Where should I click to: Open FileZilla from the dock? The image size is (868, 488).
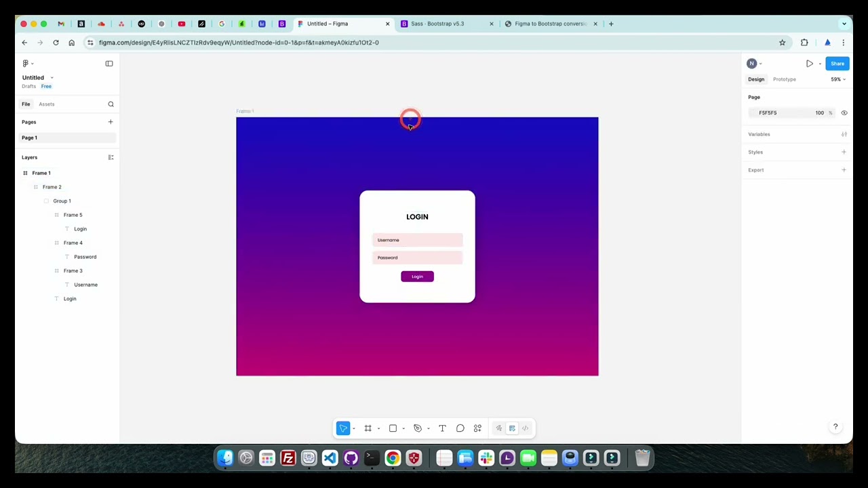(x=288, y=459)
